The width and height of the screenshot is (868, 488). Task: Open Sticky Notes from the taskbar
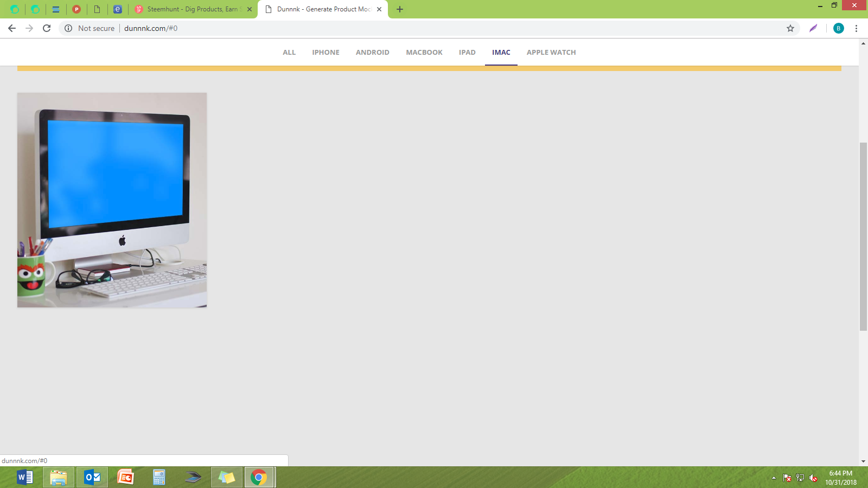tap(227, 477)
